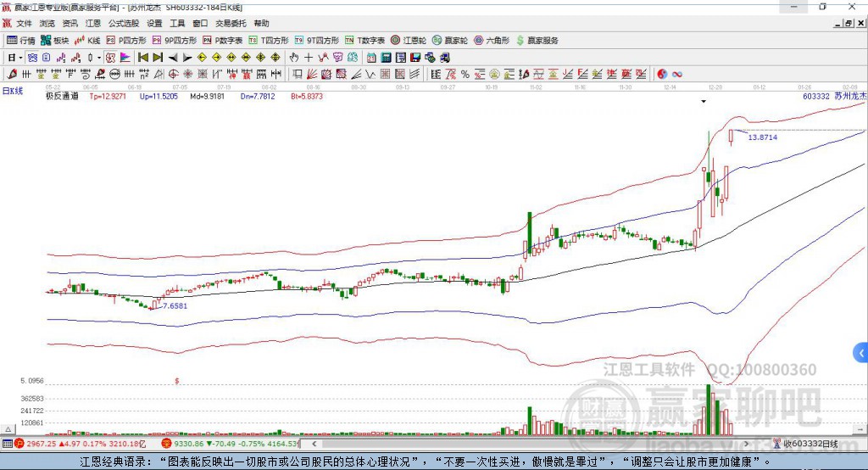Select the red pen drawing tool
Viewport: 868px width, 470px height.
pos(12,75)
